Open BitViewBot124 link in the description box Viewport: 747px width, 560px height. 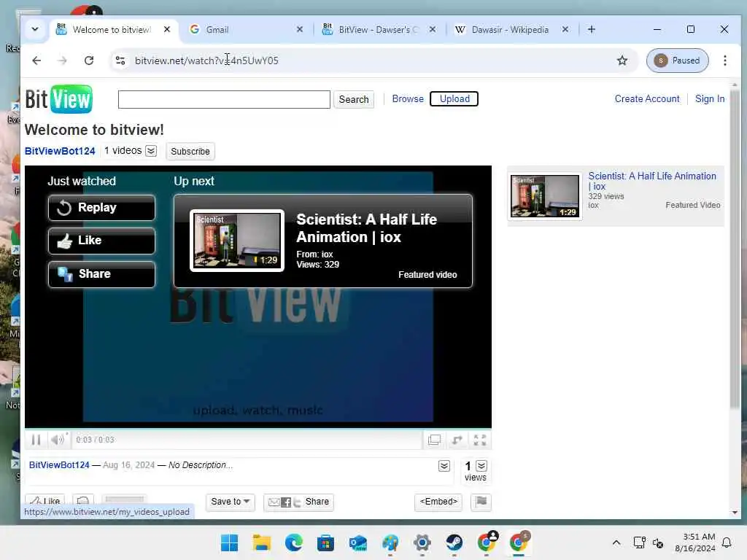pos(59,464)
